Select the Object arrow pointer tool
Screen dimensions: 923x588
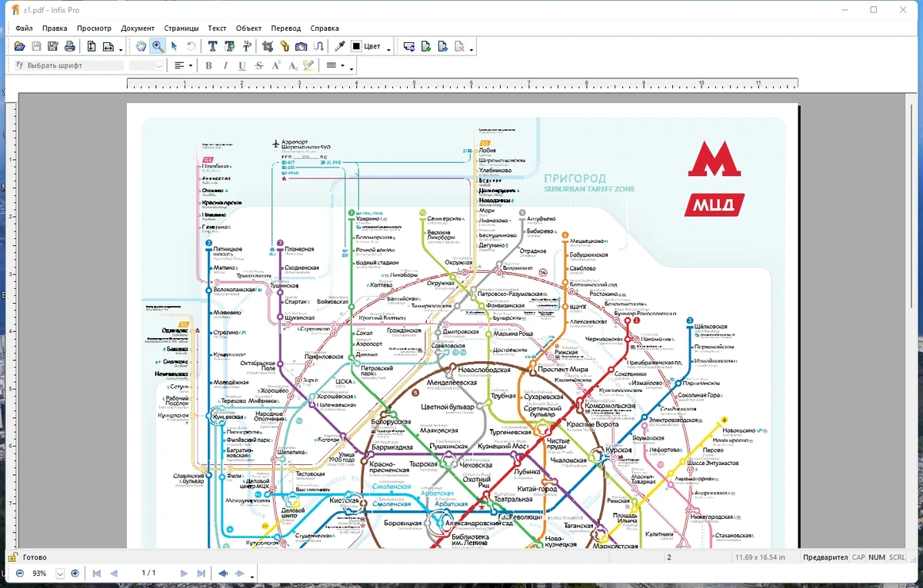coord(175,47)
